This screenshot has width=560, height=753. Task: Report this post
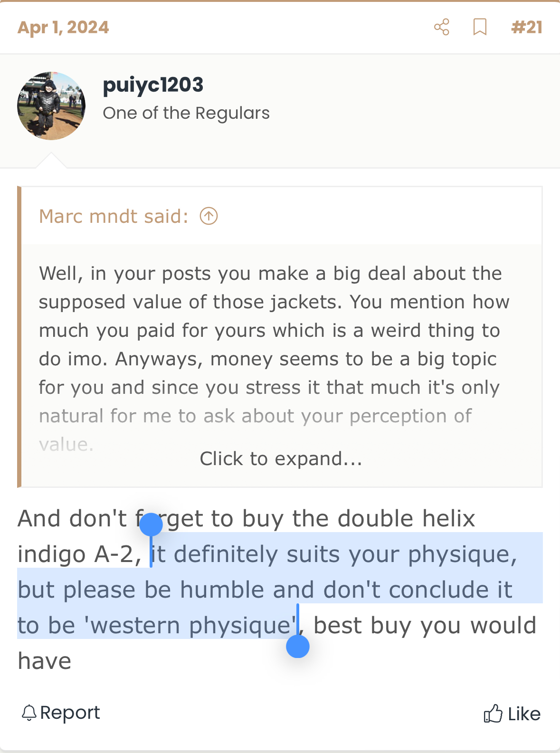pyautogui.click(x=61, y=713)
